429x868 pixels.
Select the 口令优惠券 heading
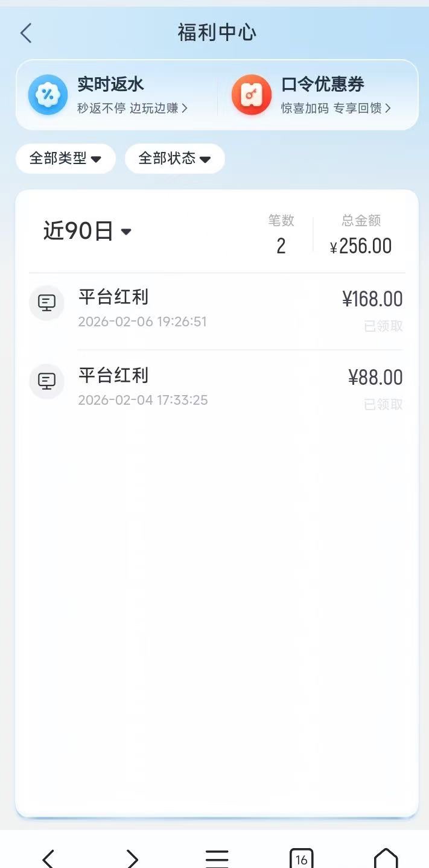[323, 84]
